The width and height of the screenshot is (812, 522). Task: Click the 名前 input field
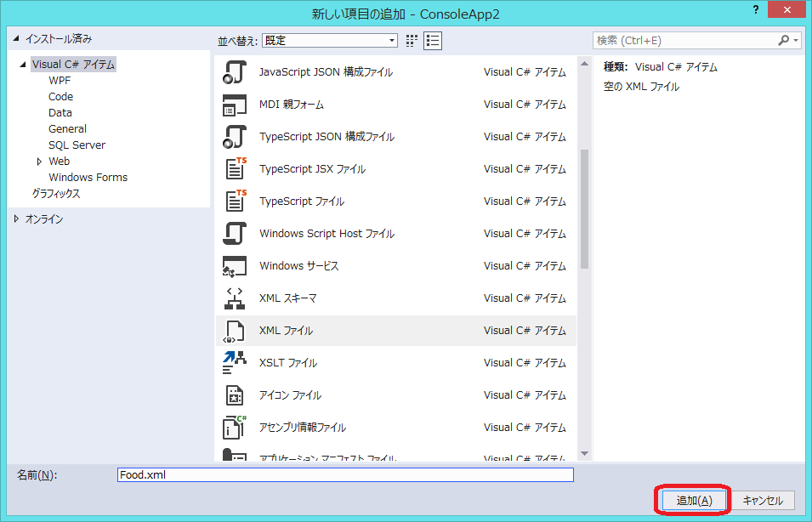point(345,475)
